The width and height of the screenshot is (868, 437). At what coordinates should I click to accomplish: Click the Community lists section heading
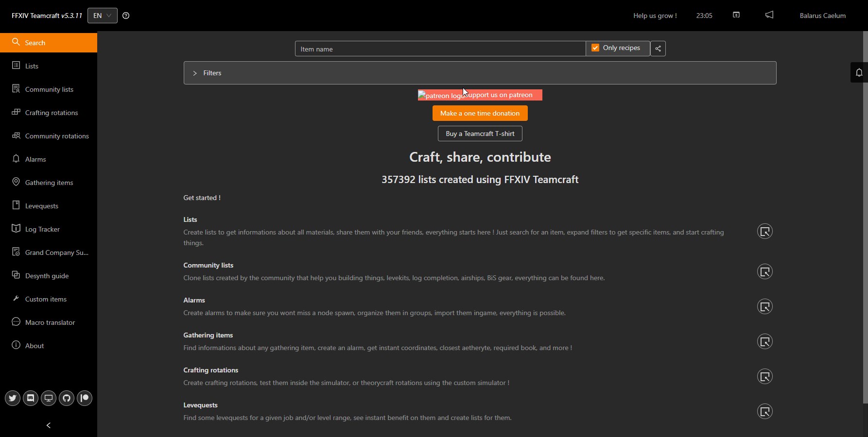click(208, 265)
